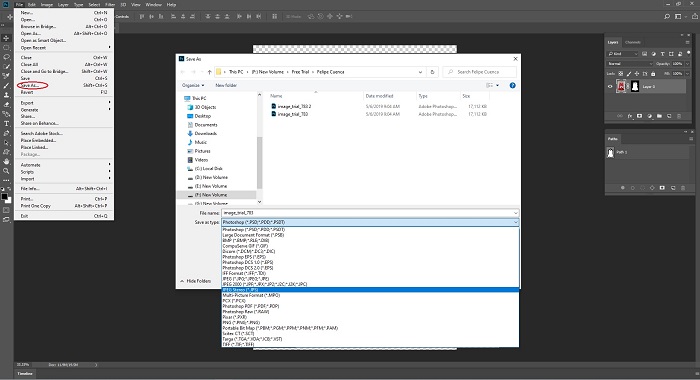Click New folder in Save As dialog
Image resolution: width=700 pixels, height=380 pixels.
point(226,85)
